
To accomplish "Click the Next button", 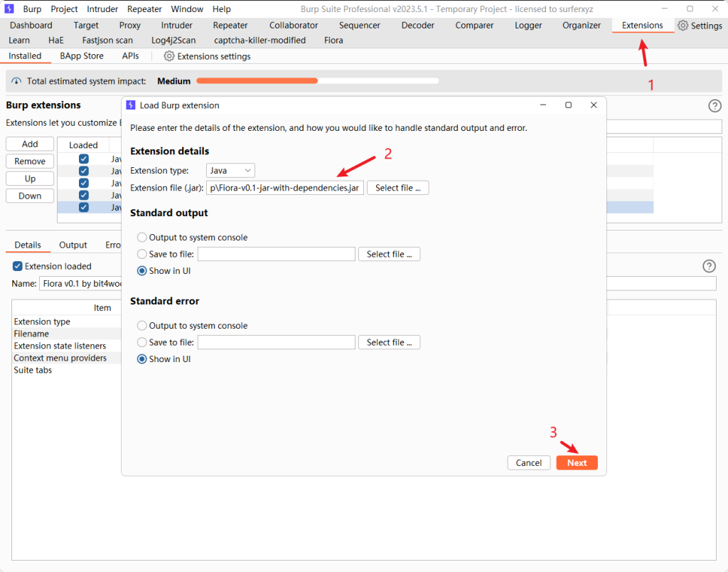I will [x=577, y=462].
